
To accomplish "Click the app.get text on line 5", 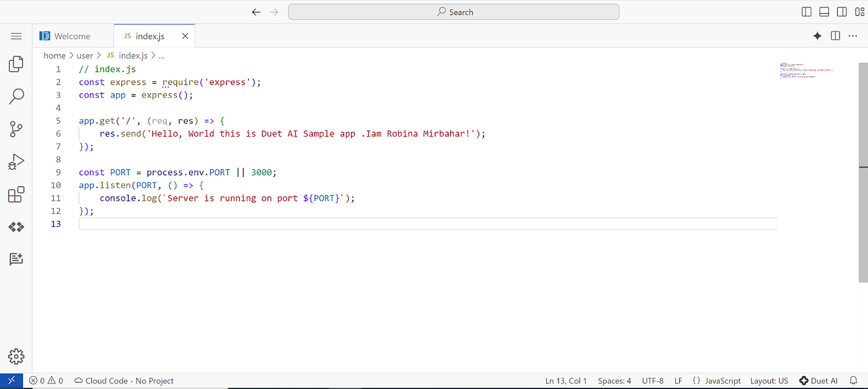I will tap(97, 120).
